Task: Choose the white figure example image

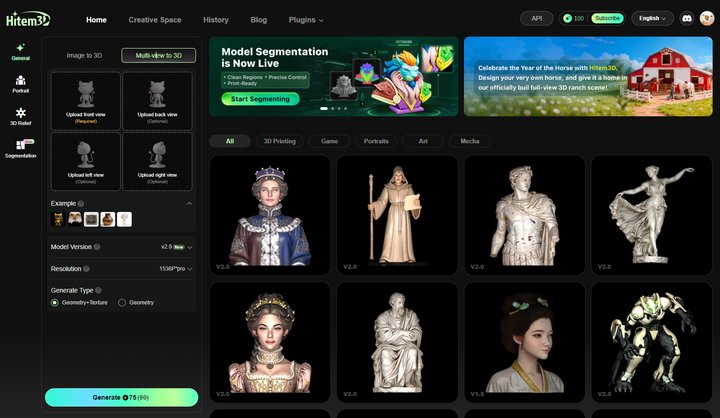Action: 124,219
